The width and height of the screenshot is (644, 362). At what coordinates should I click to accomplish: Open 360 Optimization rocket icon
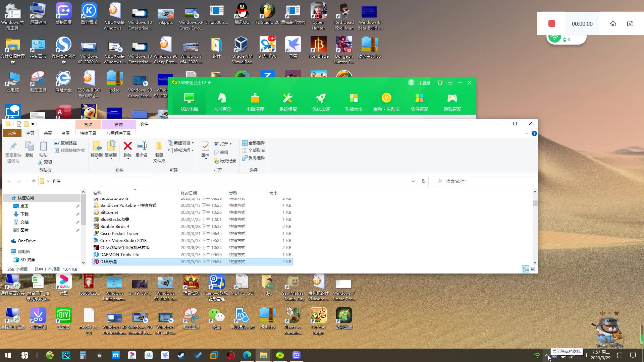(x=321, y=98)
